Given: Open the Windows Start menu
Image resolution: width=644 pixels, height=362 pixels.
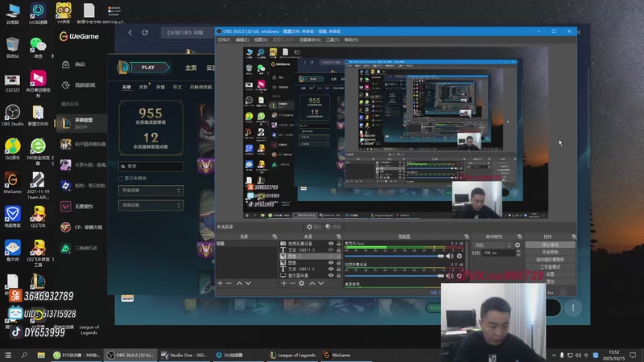Looking at the screenshot, I should (x=7, y=355).
